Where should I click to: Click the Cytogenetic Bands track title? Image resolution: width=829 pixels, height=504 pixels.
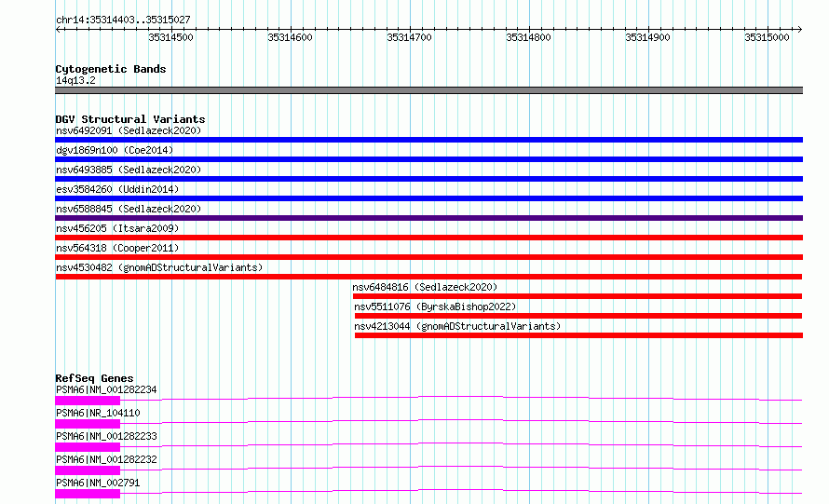click(111, 69)
